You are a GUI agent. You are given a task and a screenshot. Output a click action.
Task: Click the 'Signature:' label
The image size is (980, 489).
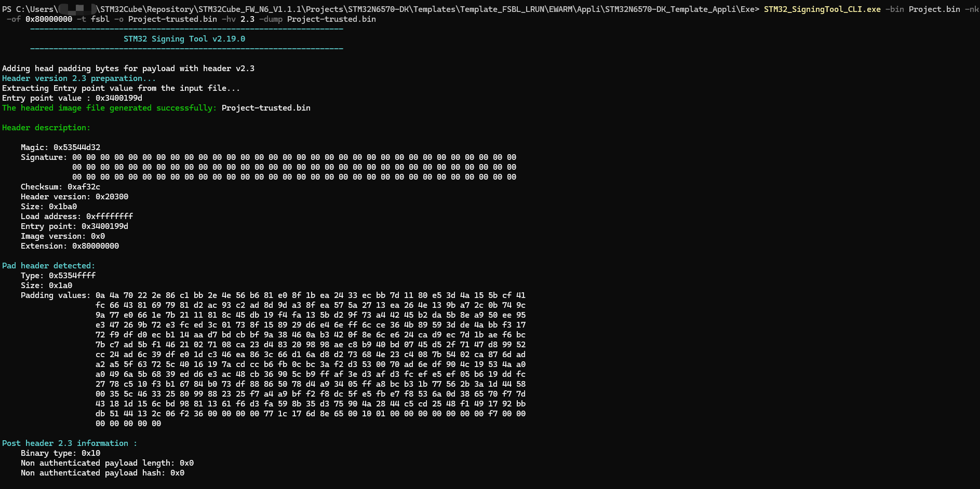click(44, 157)
